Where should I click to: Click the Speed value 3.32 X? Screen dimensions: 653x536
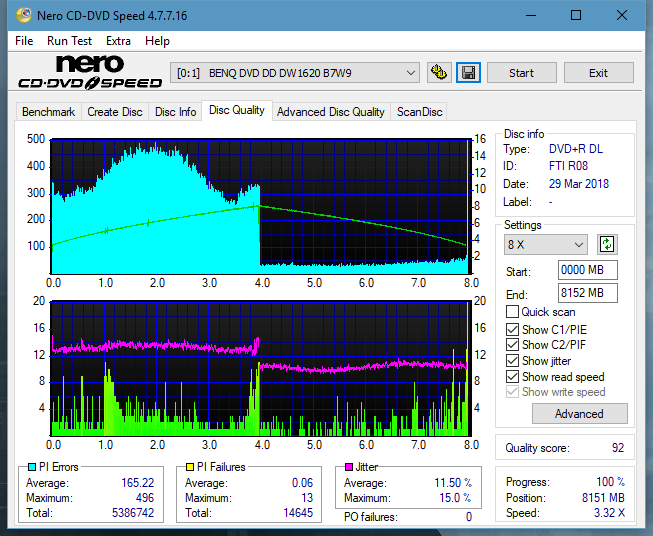pyautogui.click(x=609, y=513)
